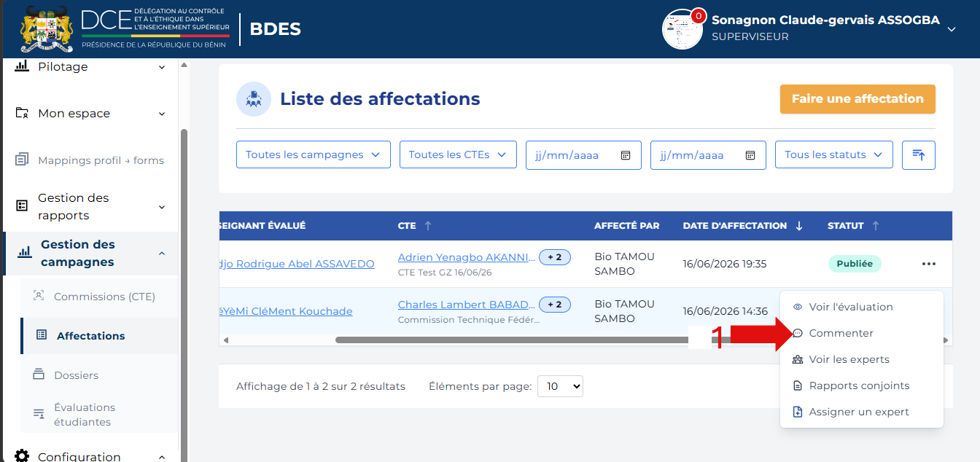Click the Gestion des rapports icon
The width and height of the screenshot is (980, 462).
22,206
